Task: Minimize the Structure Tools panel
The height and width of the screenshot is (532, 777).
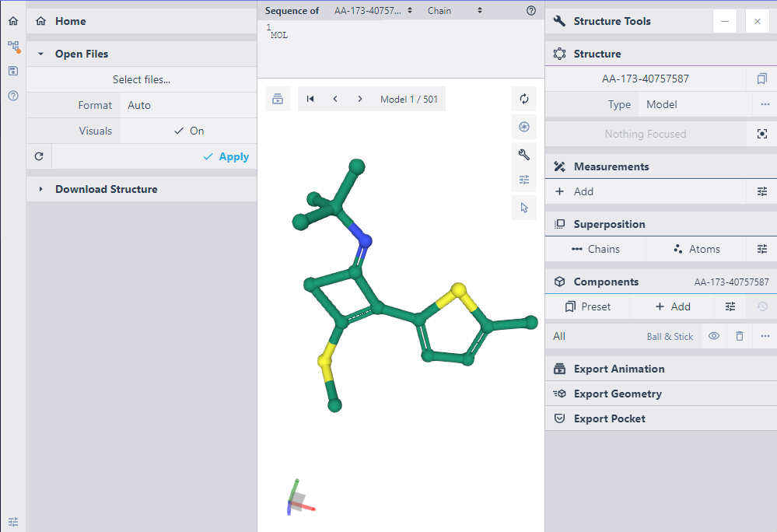Action: [x=724, y=21]
